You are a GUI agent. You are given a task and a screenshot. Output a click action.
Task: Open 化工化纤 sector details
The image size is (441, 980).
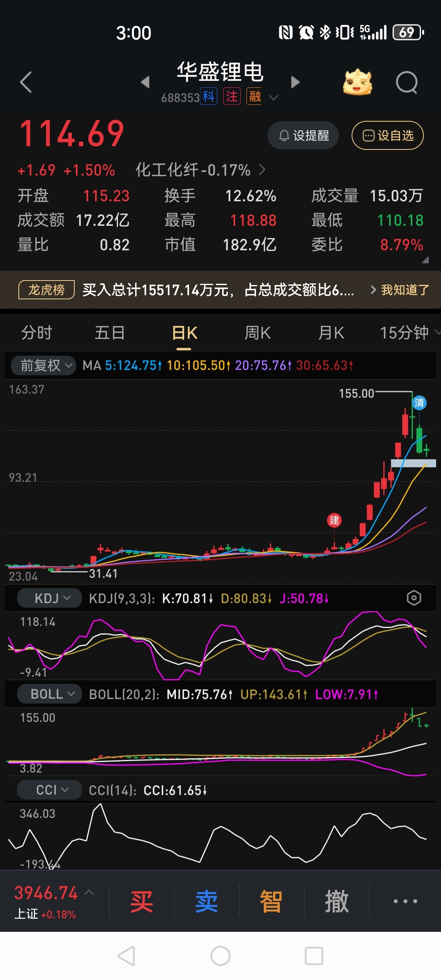click(200, 170)
